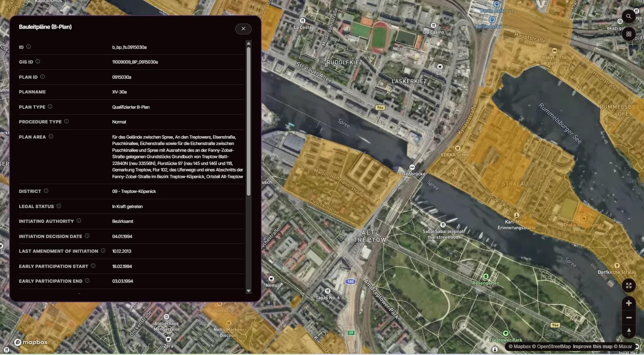Click the Lidl shop marker
644x355 pixels.
coord(440,66)
